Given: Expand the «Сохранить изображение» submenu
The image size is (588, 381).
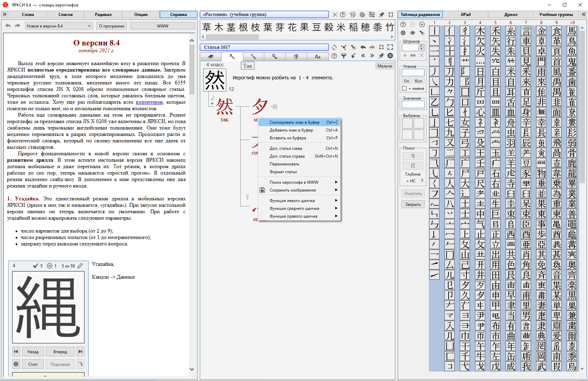Looking at the screenshot, I should 299,190.
